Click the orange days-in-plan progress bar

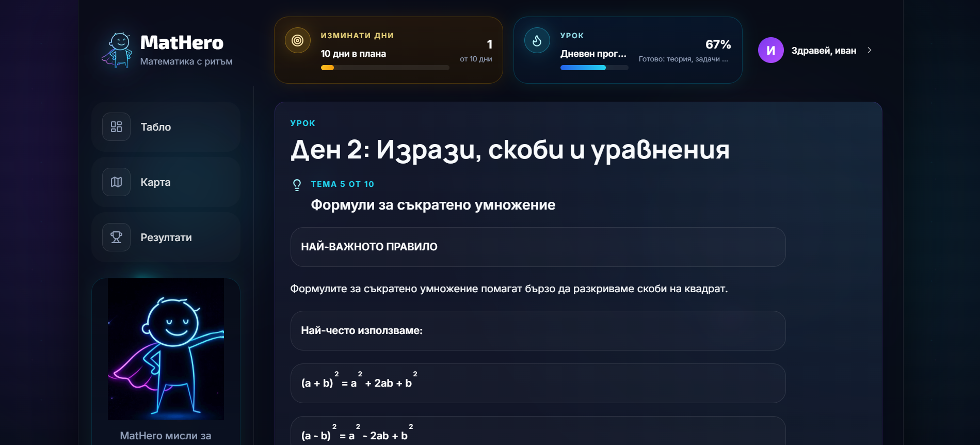pos(385,68)
